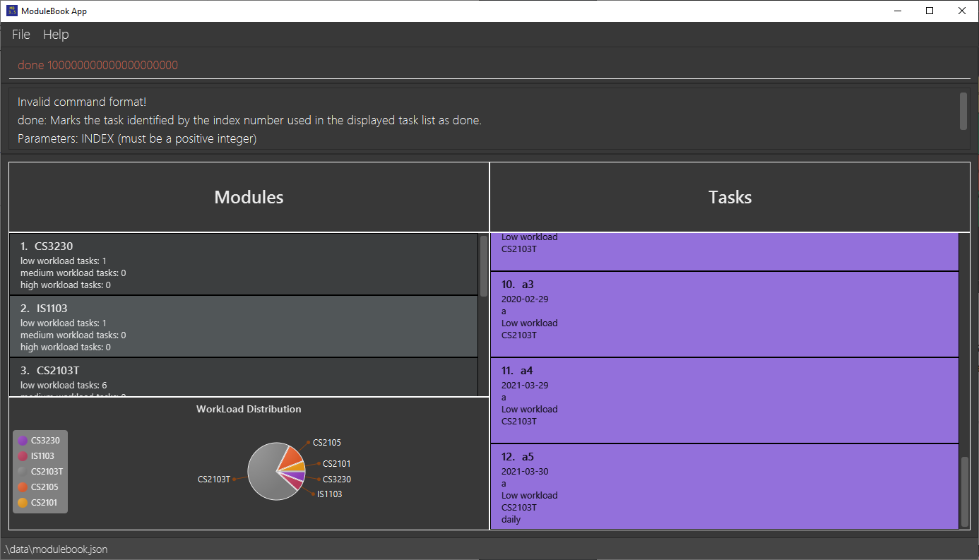
Task: Open the File menu
Action: (21, 35)
